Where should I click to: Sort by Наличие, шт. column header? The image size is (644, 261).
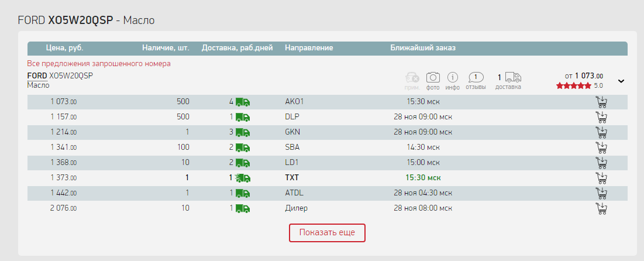click(x=166, y=48)
